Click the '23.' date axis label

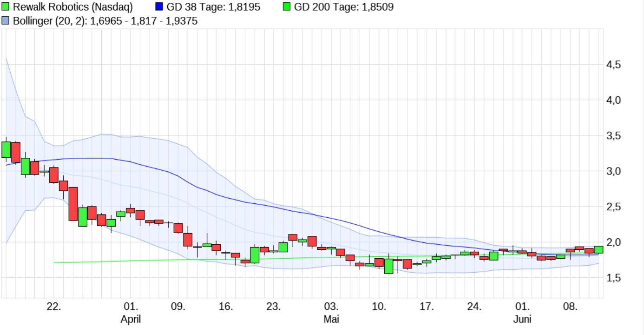pyautogui.click(x=274, y=307)
